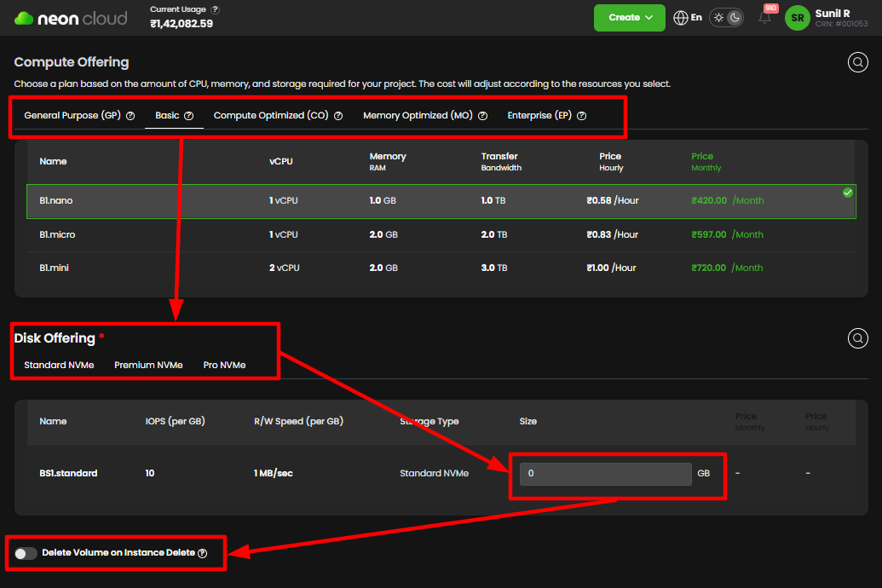Choose the B1.mini plan row

[441, 268]
